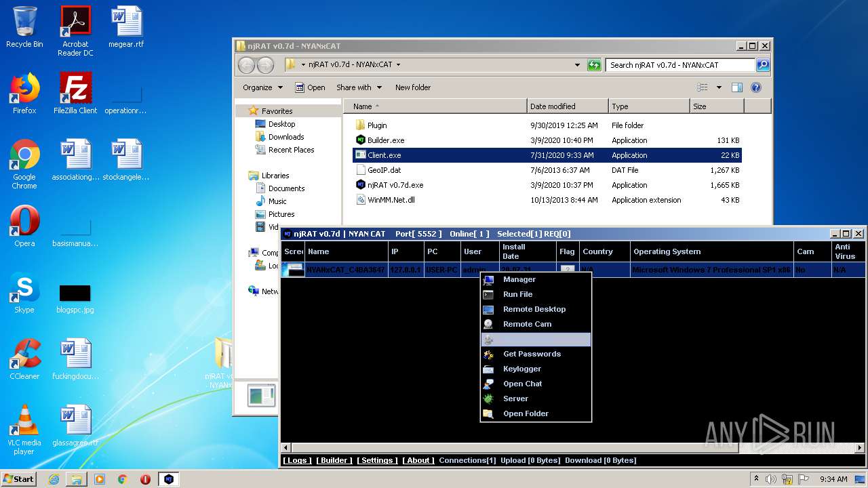Open the Share with dropdown
This screenshot has width=868, height=488.
tap(359, 87)
